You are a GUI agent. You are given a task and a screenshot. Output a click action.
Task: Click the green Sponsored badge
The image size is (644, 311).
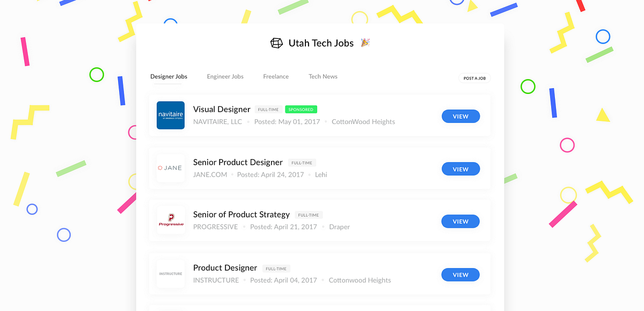(x=301, y=110)
